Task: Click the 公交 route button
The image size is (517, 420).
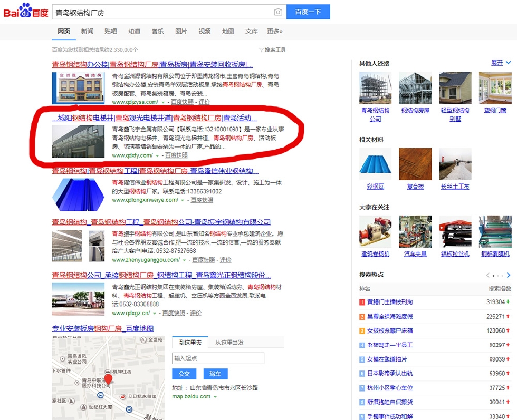Action: point(184,374)
